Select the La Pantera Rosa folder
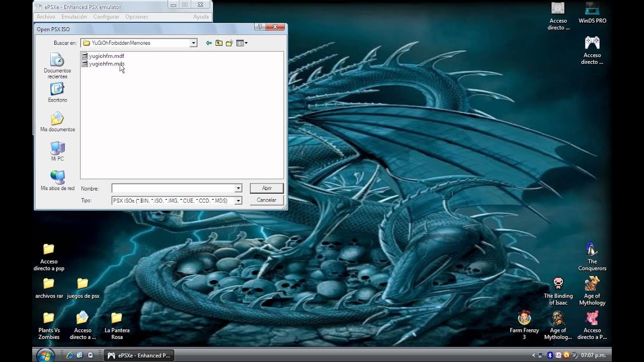 pyautogui.click(x=117, y=326)
